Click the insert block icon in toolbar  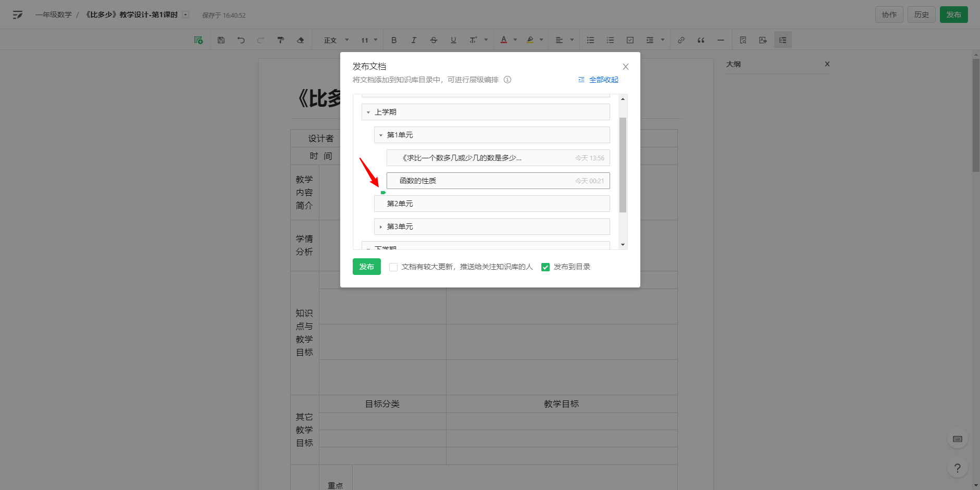(199, 40)
